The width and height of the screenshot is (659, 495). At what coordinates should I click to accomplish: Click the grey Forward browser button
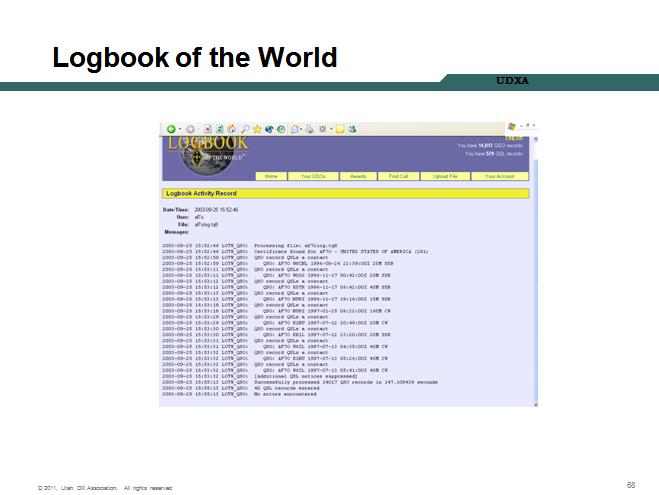(x=190, y=129)
